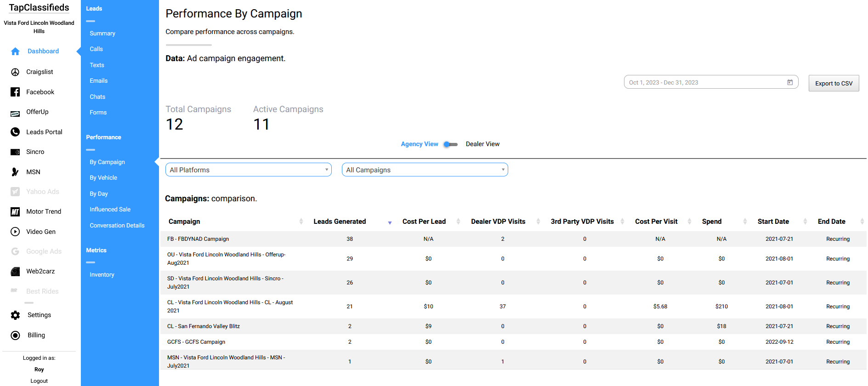This screenshot has width=868, height=386.
Task: Open the By Vehicle performance page
Action: click(103, 178)
